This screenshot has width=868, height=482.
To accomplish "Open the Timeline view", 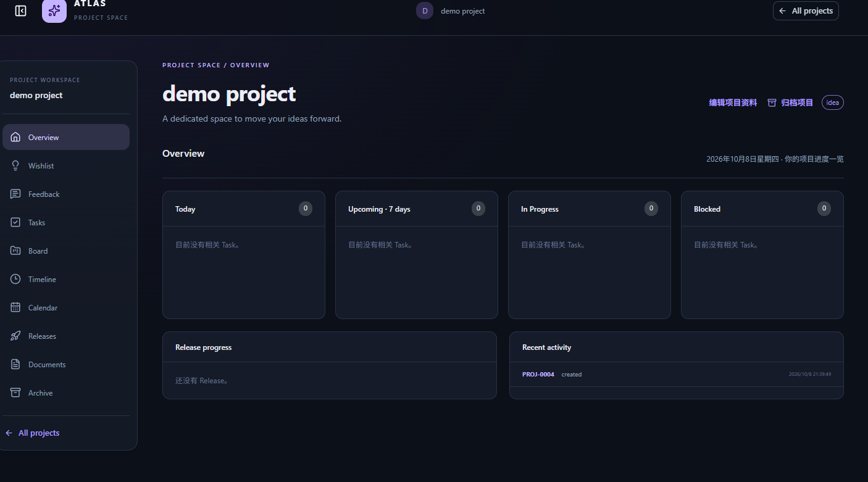I will coord(66,279).
